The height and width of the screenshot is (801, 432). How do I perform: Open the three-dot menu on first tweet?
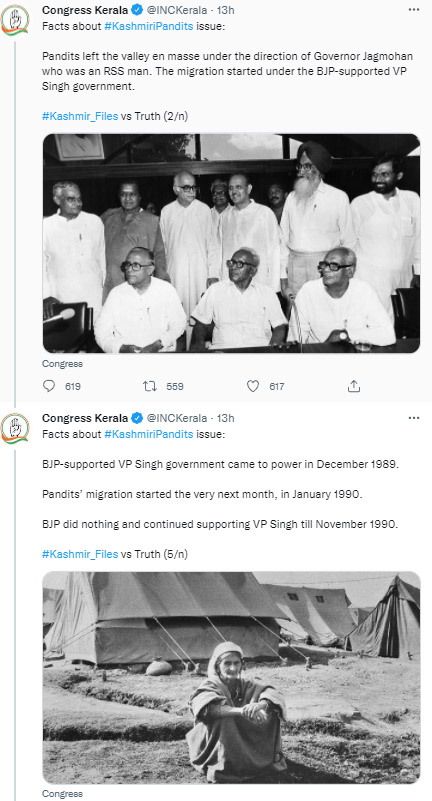(414, 10)
